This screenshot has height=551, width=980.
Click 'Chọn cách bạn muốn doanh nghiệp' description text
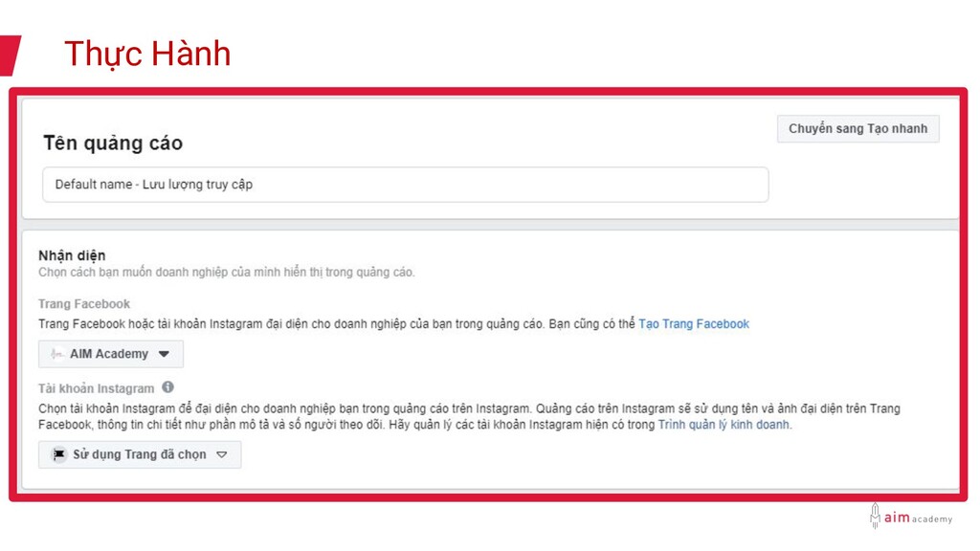point(226,272)
